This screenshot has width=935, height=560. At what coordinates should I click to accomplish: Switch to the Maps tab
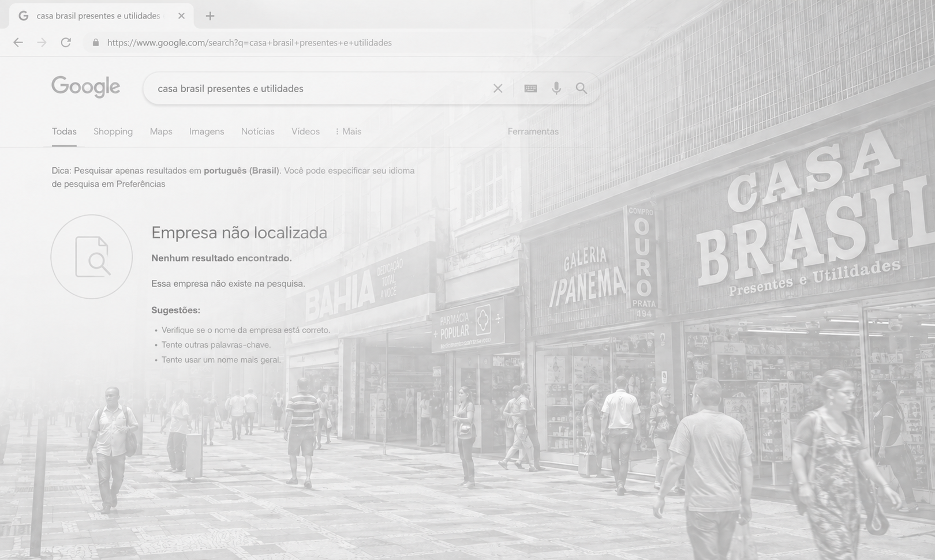[x=161, y=131]
